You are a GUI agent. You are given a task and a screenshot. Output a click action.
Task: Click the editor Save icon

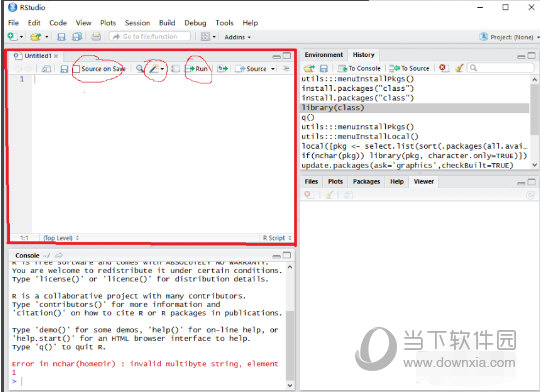64,69
